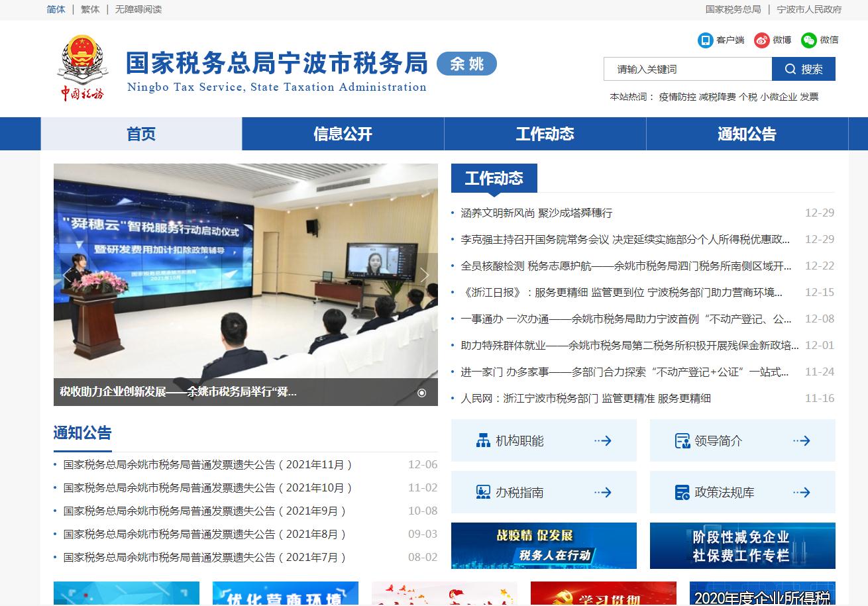Open the 微信 WeChat icon

pyautogui.click(x=808, y=40)
